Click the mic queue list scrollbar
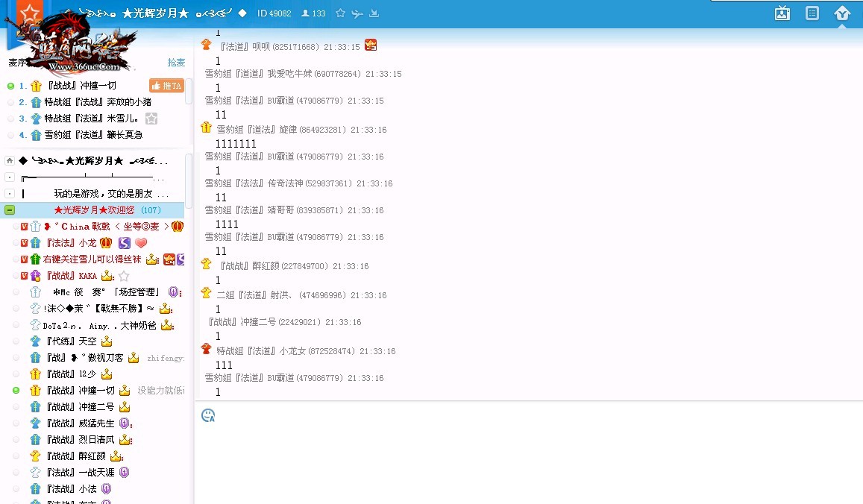863x504 pixels. pyautogui.click(x=189, y=93)
